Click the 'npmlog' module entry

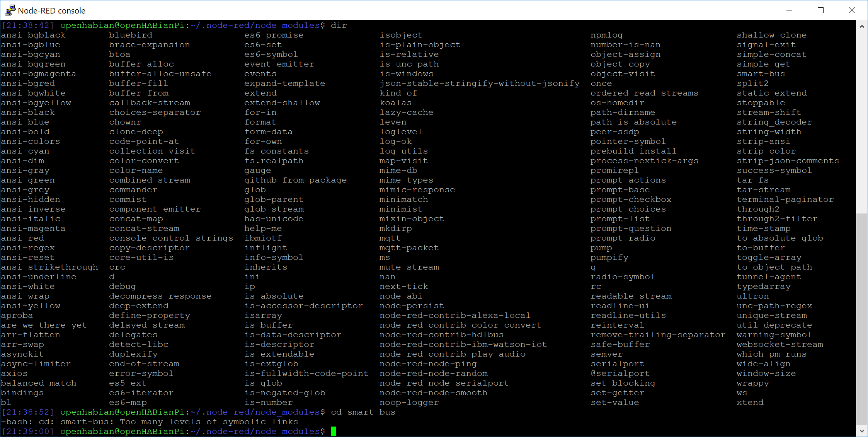point(606,35)
